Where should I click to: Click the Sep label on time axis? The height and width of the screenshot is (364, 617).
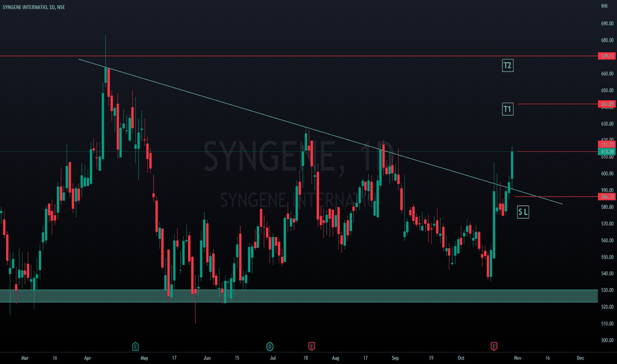click(395, 358)
